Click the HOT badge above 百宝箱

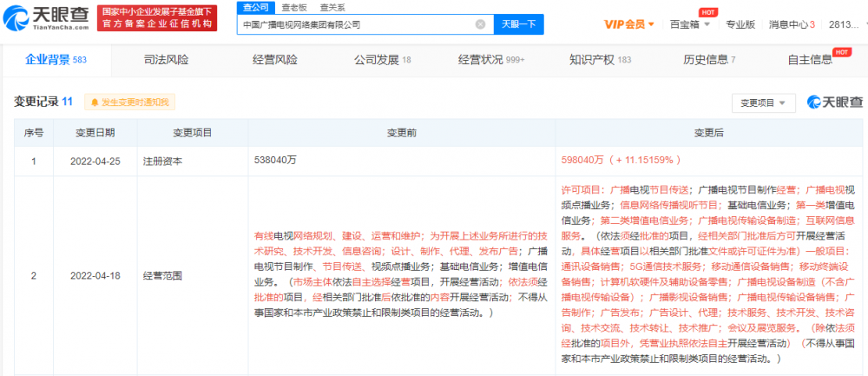tap(706, 12)
